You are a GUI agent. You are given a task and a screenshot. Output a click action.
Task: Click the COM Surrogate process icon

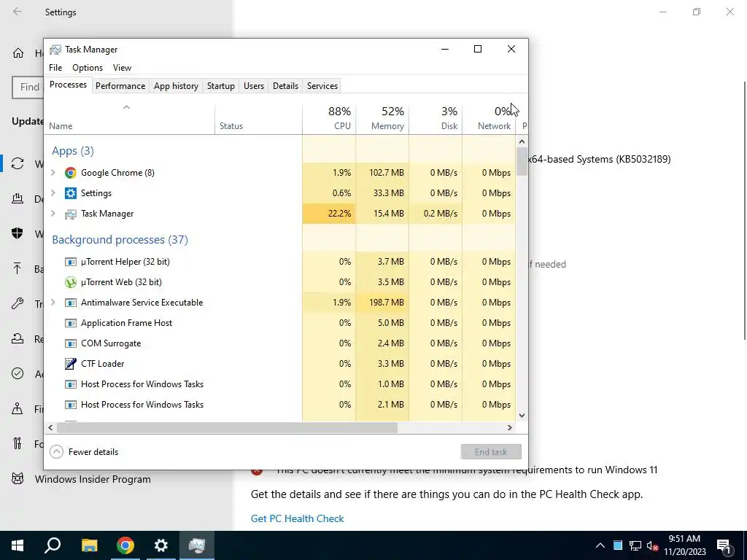(x=71, y=344)
